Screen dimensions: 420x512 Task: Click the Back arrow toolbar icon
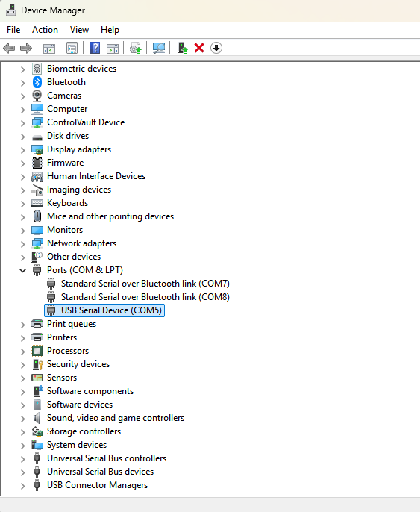pos(9,49)
